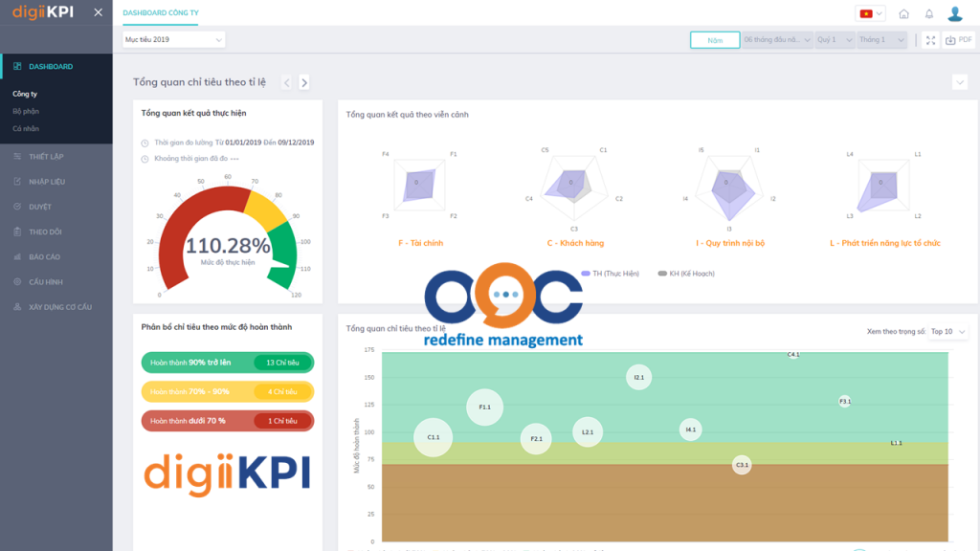Select the I2.1 bubble in the chart

(638, 377)
